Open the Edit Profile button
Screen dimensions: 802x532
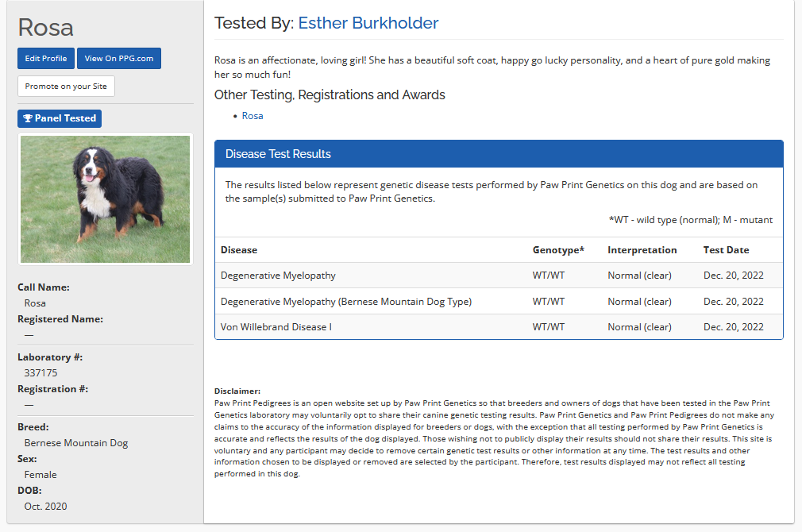(x=46, y=59)
